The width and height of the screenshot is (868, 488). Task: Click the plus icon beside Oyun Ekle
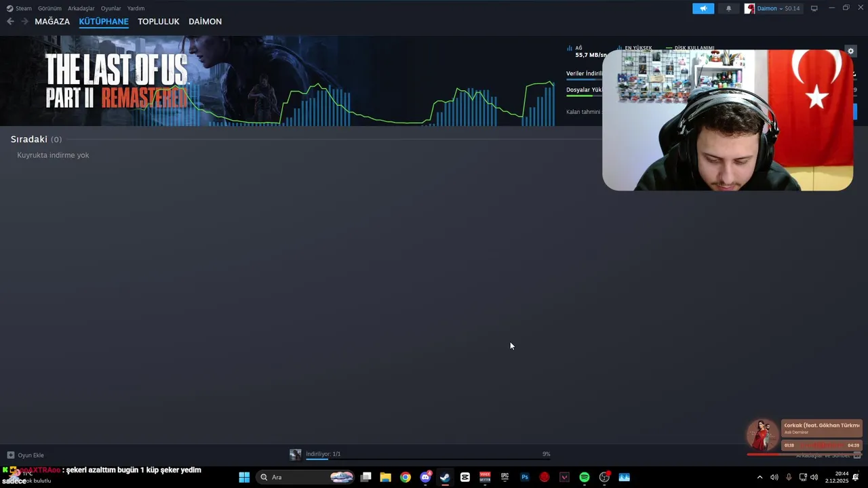11,455
